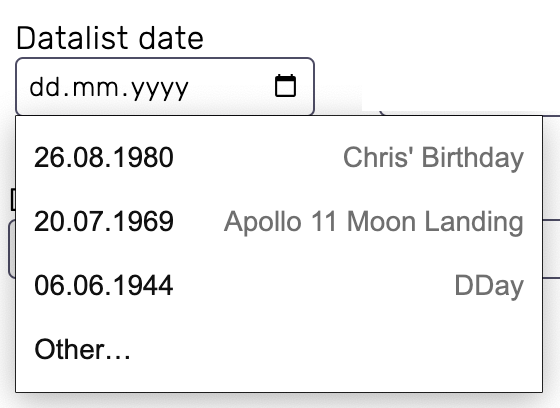
Task: Click hidden field edge right of dropdown
Action: (x=551, y=249)
